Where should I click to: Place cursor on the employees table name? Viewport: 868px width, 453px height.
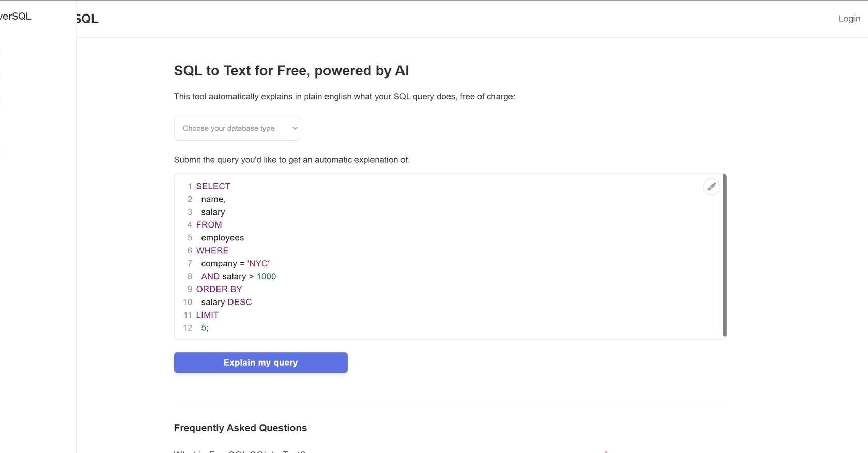[x=222, y=238]
